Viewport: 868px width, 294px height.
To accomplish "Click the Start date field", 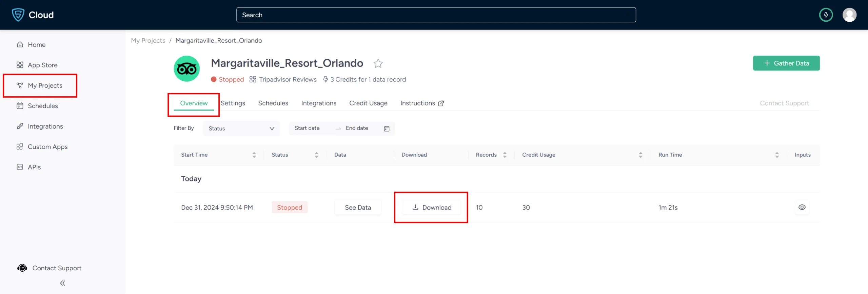I will (307, 128).
